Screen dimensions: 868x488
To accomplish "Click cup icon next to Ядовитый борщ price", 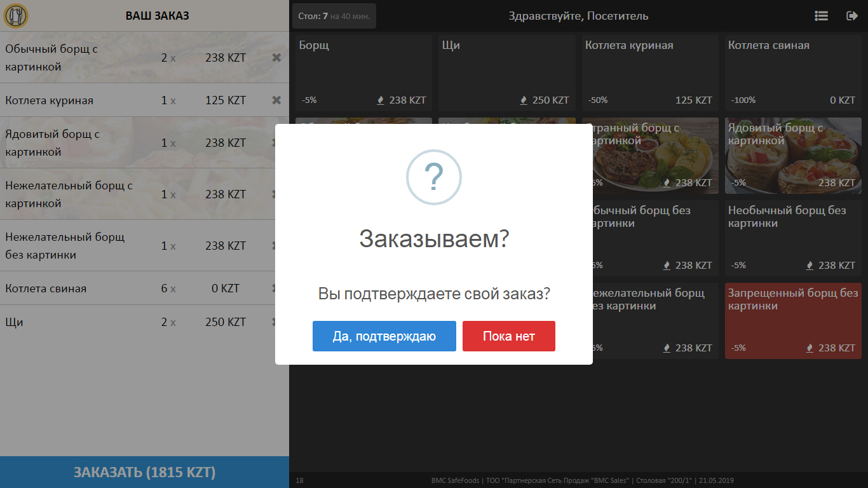I will coord(809,182).
